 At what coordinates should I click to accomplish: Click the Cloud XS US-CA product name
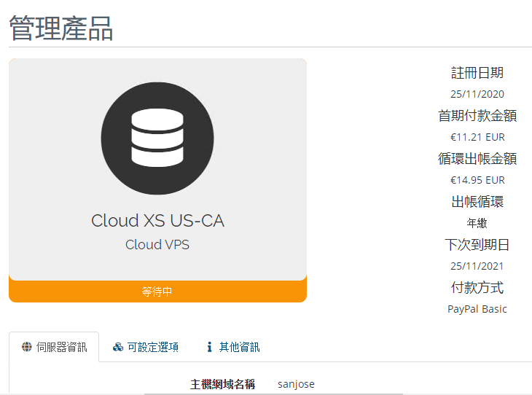[157, 221]
